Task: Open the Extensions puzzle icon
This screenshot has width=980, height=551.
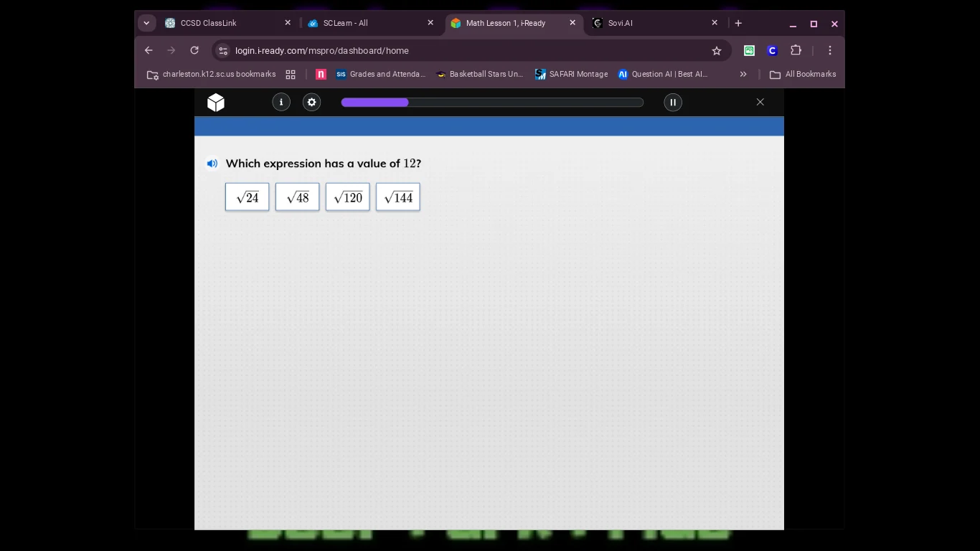Action: 796,50
